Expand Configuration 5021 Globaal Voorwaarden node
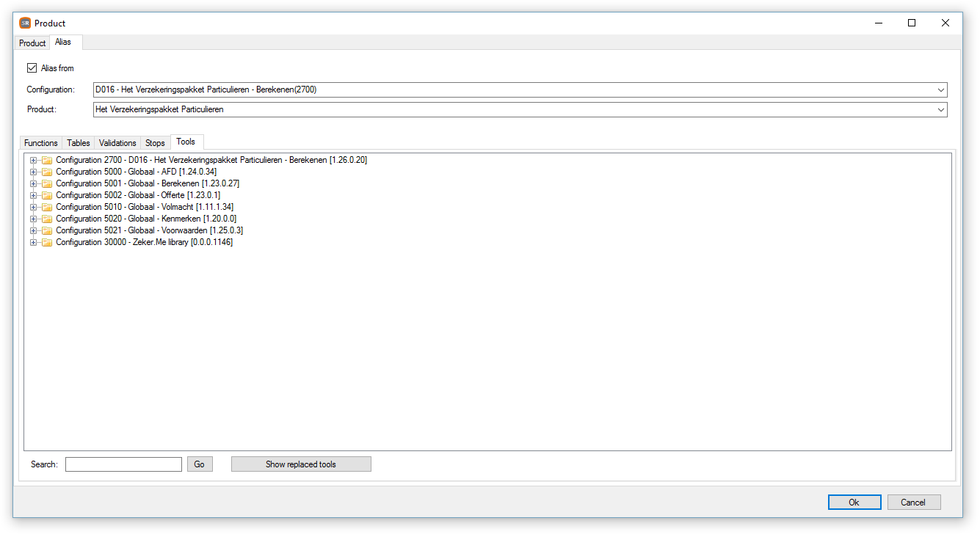Viewport: 980px width, 537px height. [33, 230]
